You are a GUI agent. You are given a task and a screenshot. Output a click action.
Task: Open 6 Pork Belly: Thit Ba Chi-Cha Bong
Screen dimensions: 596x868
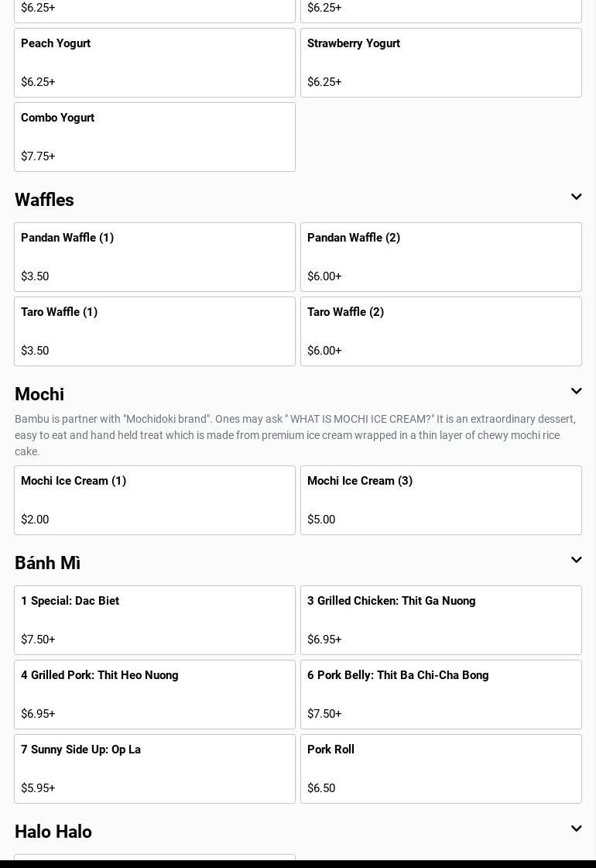click(441, 695)
